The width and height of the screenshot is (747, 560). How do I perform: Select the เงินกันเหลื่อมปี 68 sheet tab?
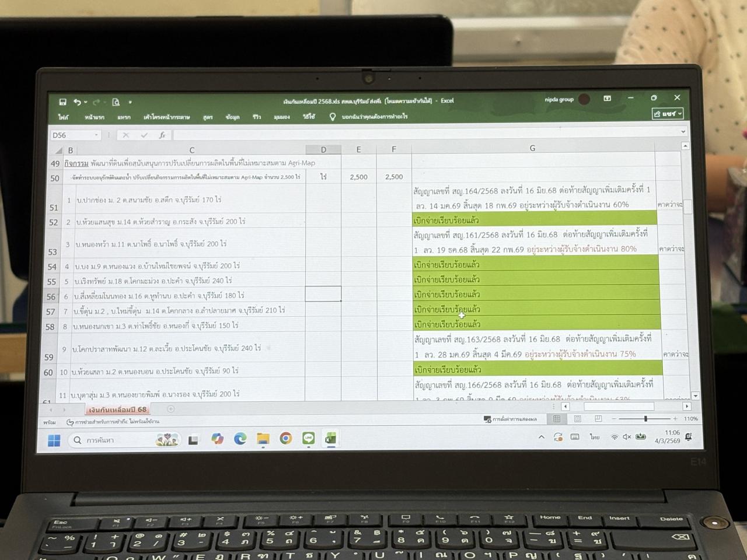tap(118, 409)
